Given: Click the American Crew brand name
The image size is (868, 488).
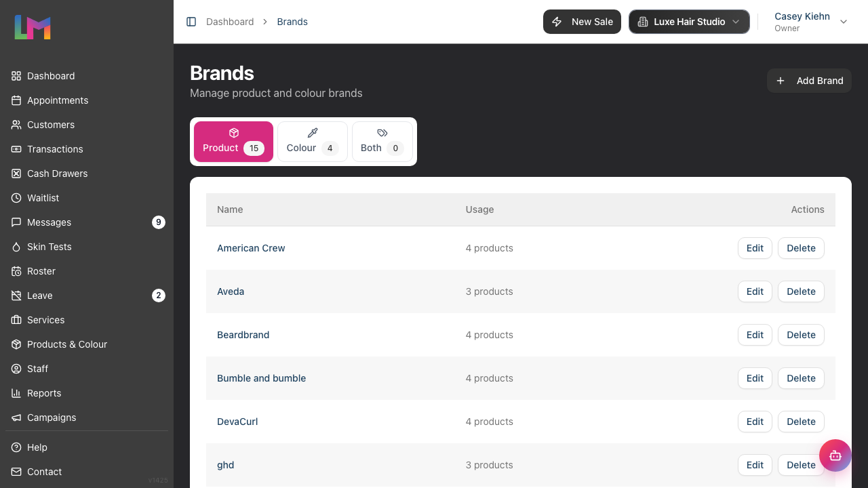Looking at the screenshot, I should click(x=251, y=248).
